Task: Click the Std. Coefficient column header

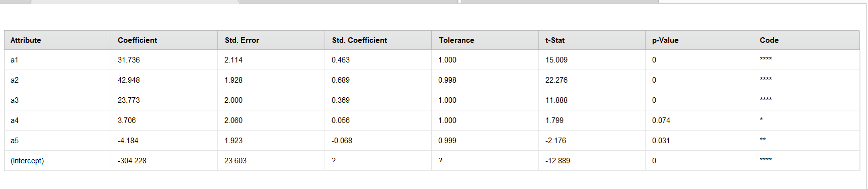Action: click(378, 40)
